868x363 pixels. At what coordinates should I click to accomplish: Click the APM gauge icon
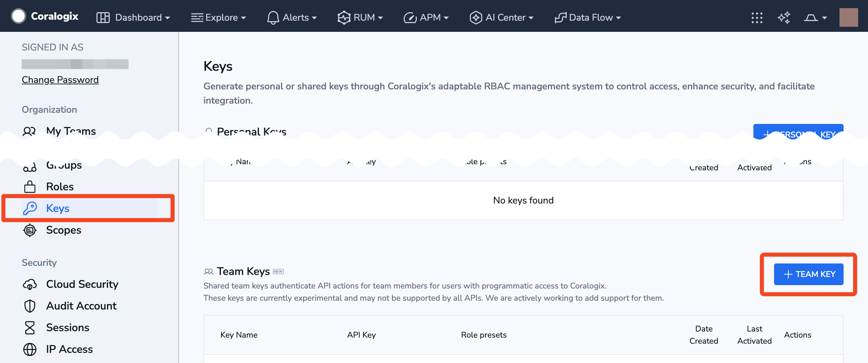pos(410,18)
